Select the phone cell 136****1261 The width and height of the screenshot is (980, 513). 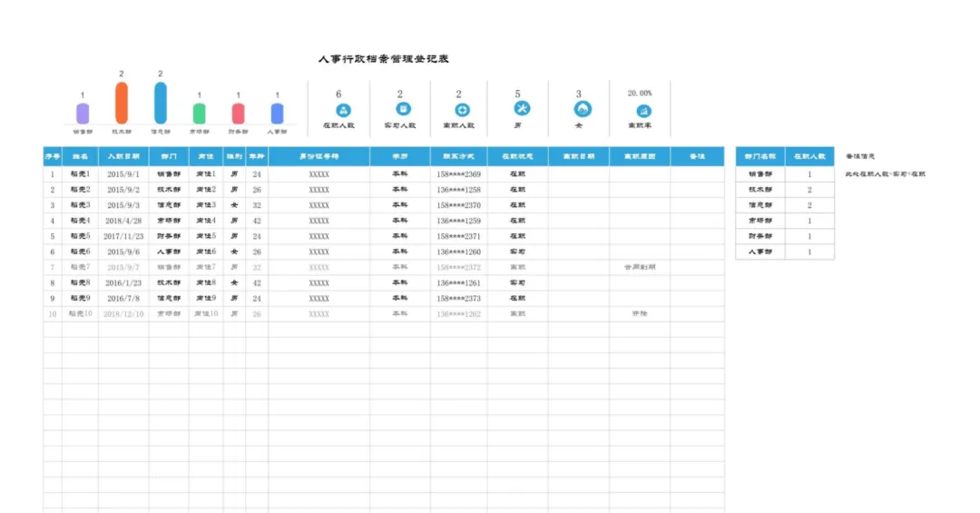(459, 282)
